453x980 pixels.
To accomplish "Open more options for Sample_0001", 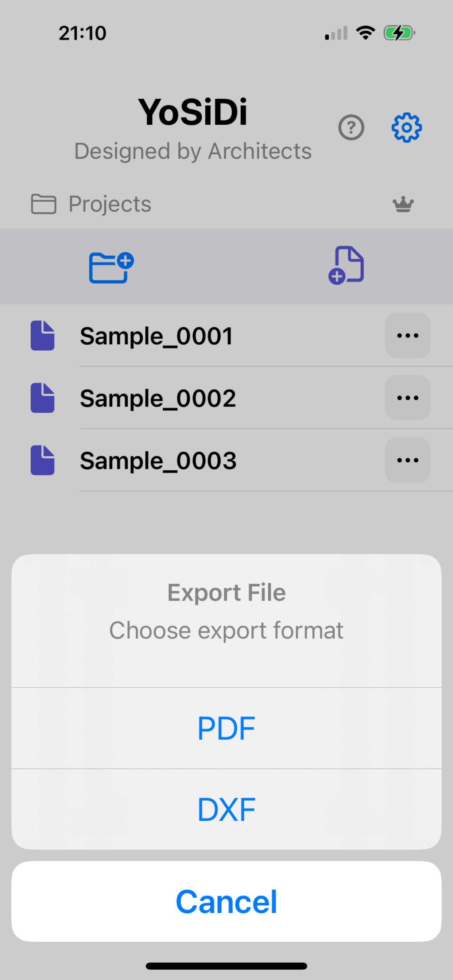I will (x=407, y=335).
